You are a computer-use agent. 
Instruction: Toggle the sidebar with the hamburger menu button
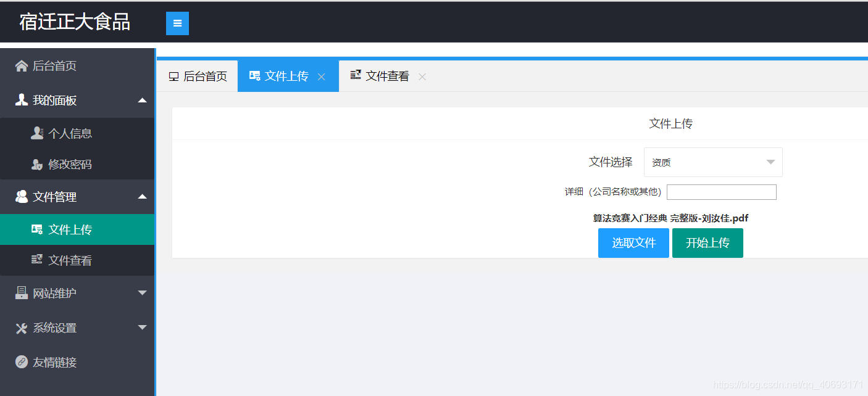click(x=177, y=23)
